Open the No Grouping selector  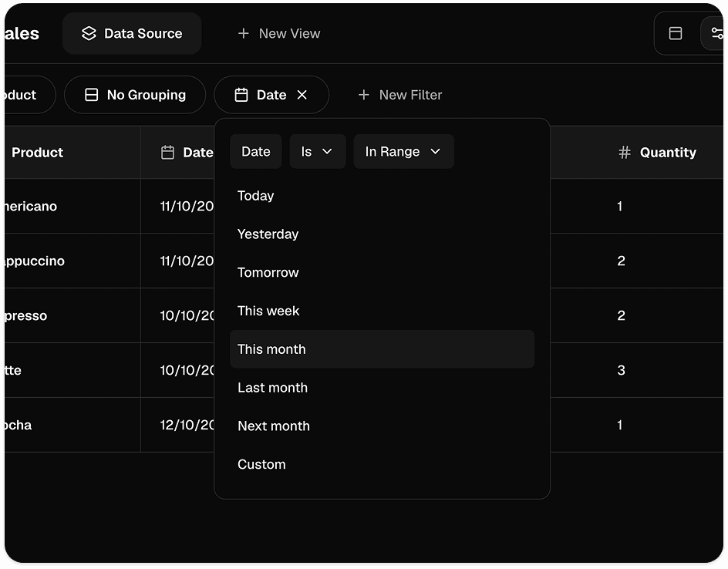(135, 95)
